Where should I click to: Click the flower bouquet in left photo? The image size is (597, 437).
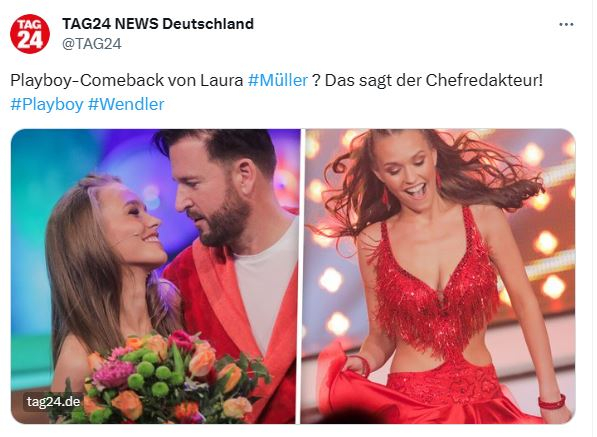(x=168, y=377)
